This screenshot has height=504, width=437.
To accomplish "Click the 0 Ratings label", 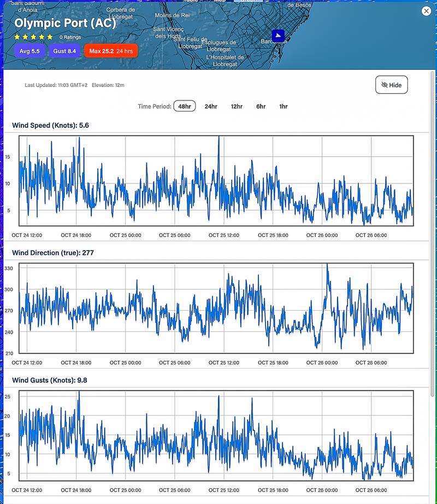I will pyautogui.click(x=70, y=37).
